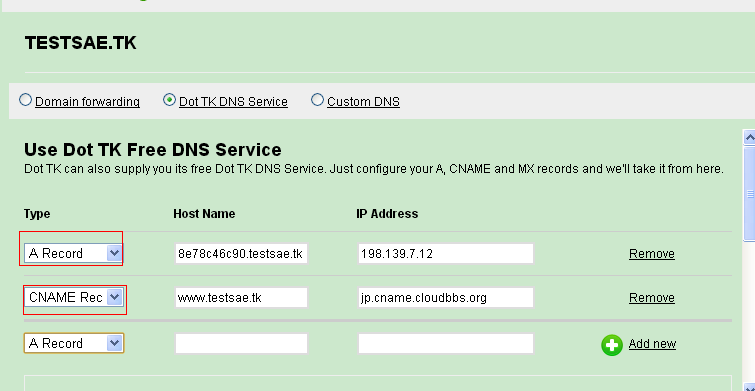The width and height of the screenshot is (755, 391).
Task: Edit host name field www.testsae.tk
Action: point(241,298)
